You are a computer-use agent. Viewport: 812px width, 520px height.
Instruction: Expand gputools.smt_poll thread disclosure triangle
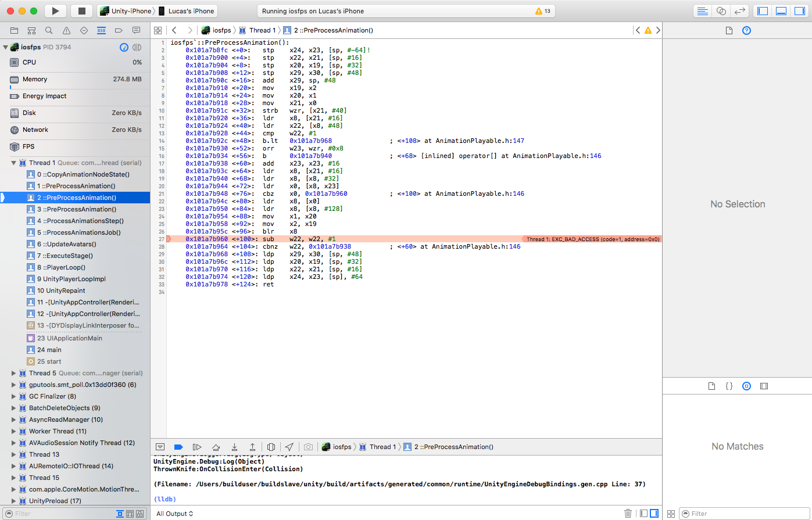(x=13, y=385)
